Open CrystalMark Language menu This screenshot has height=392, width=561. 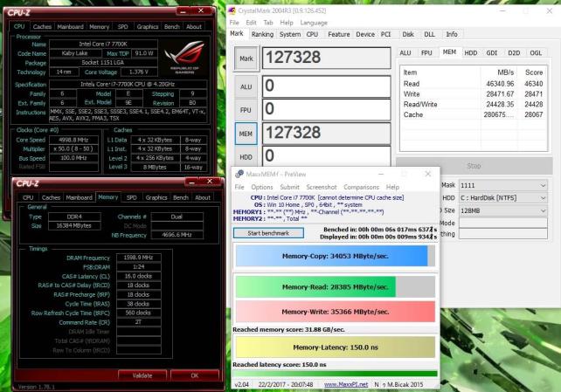tap(314, 23)
